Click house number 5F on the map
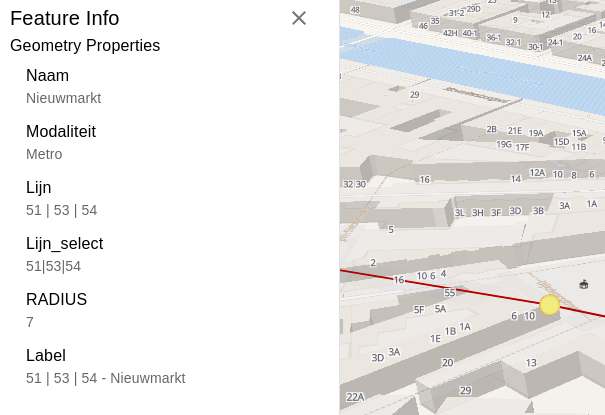 [419, 310]
